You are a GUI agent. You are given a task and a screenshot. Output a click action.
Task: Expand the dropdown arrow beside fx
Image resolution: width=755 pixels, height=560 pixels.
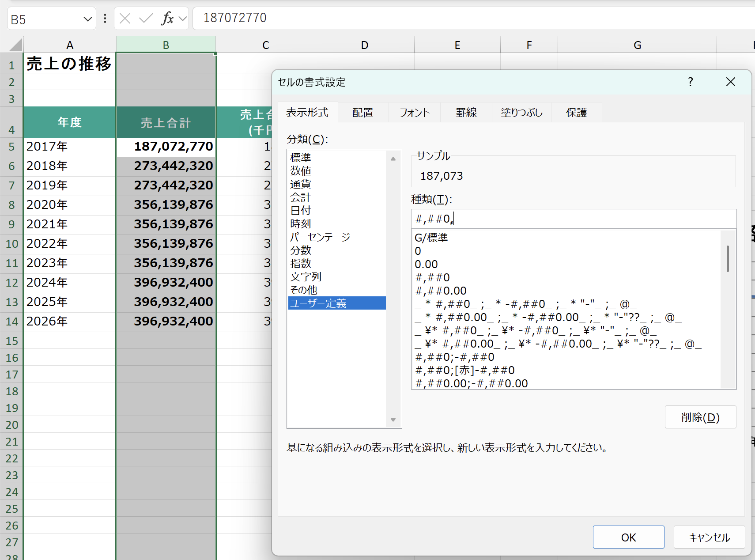coord(182,19)
